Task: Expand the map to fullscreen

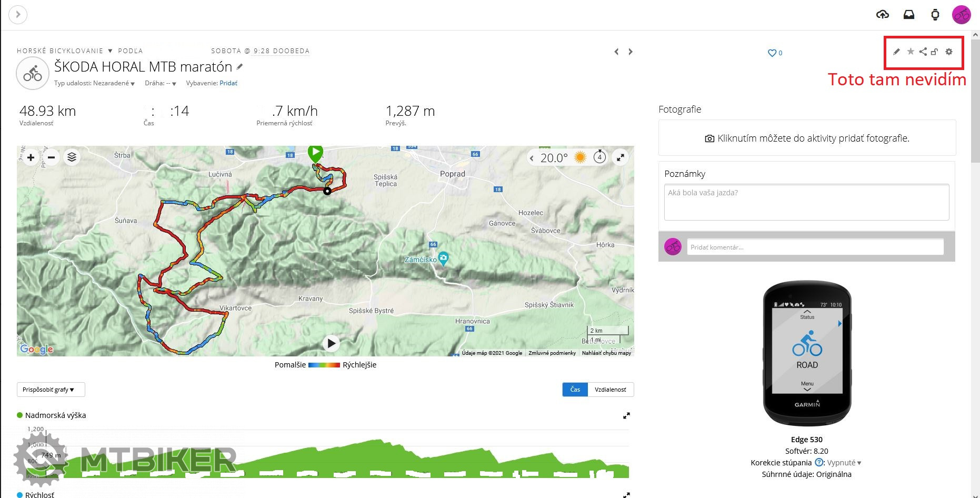Action: click(x=621, y=157)
